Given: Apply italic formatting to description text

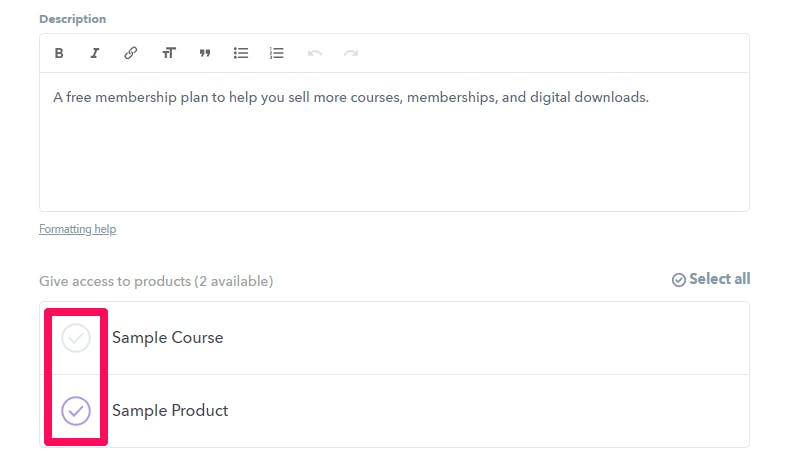Looking at the screenshot, I should click(x=94, y=53).
